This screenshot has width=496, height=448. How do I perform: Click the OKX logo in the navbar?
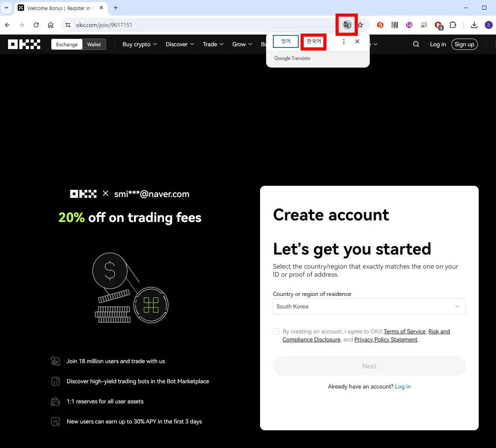(x=24, y=44)
